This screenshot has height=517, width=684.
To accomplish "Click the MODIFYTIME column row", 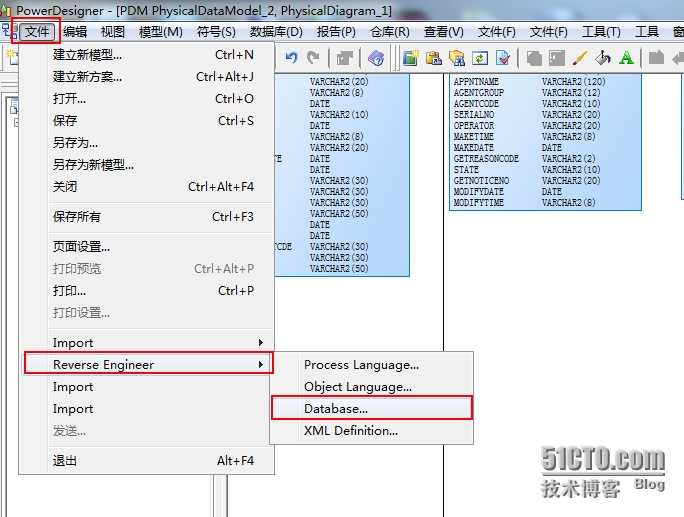I will 545,202.
